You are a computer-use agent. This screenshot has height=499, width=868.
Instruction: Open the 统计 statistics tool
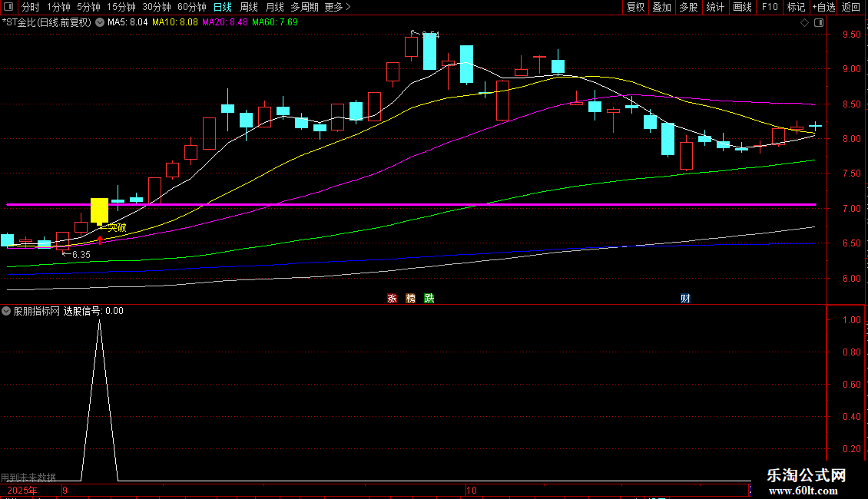[x=714, y=7]
